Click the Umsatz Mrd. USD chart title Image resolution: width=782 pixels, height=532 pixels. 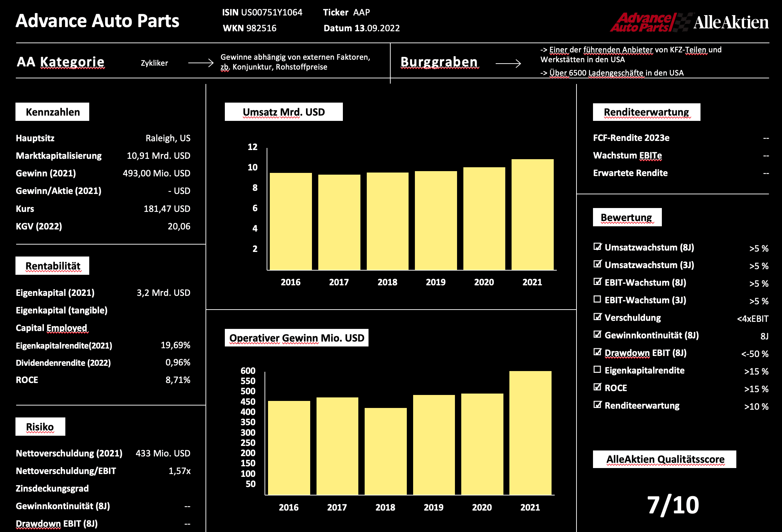[x=284, y=112]
